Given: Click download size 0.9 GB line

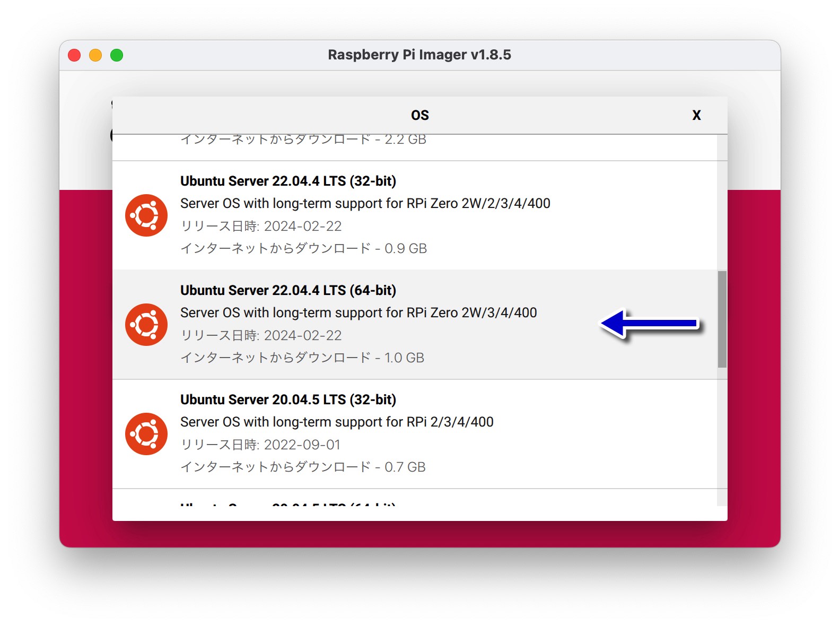Looking at the screenshot, I should [303, 248].
